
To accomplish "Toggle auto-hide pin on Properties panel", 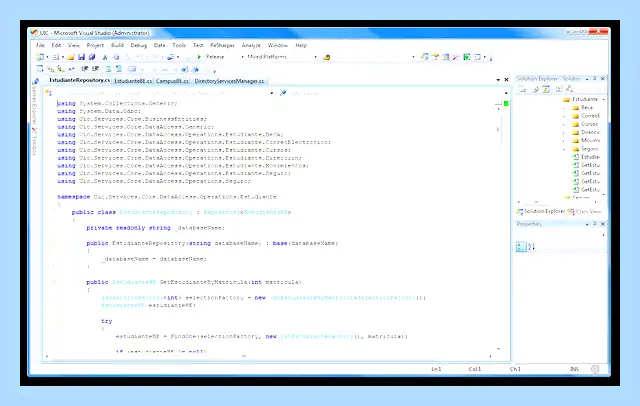I will [x=595, y=224].
